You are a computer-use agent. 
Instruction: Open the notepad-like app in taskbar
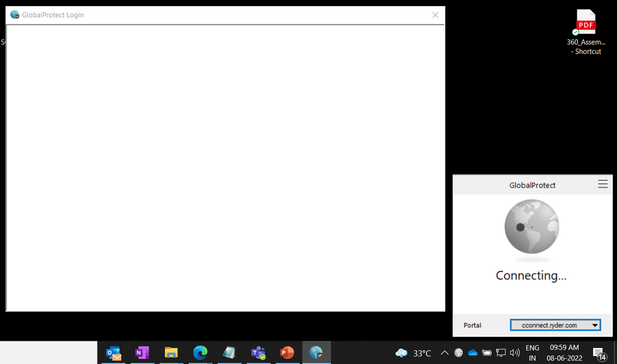point(229,353)
